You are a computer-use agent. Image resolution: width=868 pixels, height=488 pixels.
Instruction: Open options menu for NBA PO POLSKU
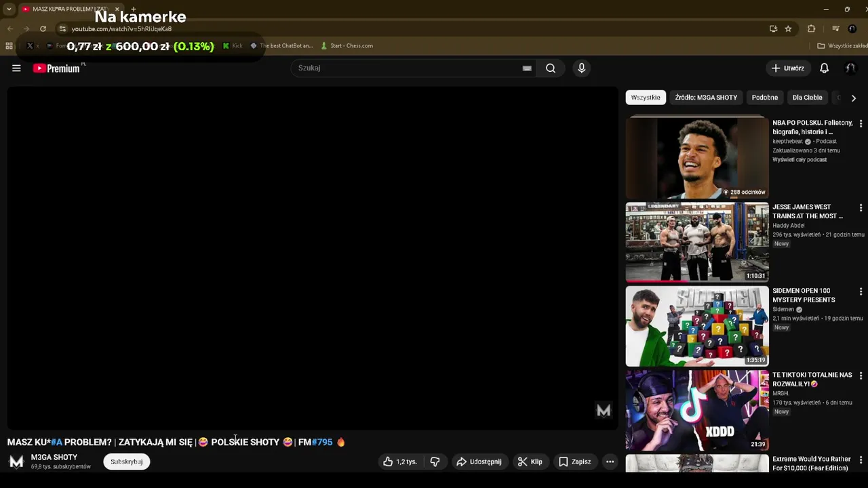(x=861, y=123)
